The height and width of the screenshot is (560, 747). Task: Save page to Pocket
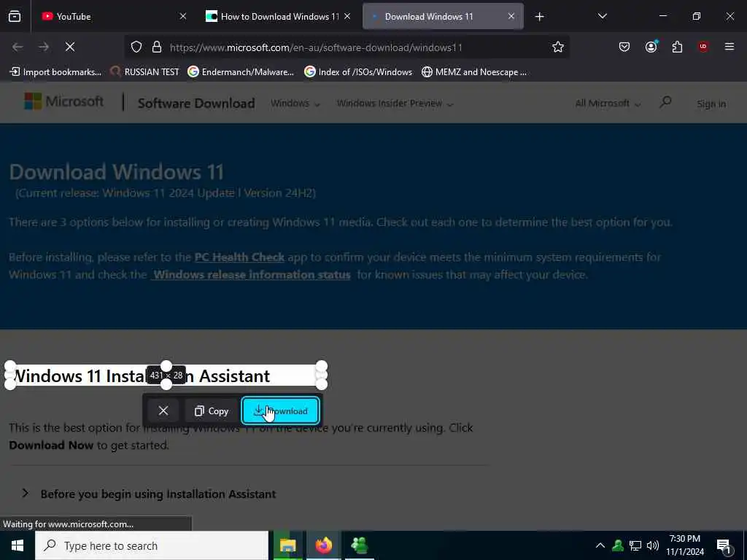(624, 47)
